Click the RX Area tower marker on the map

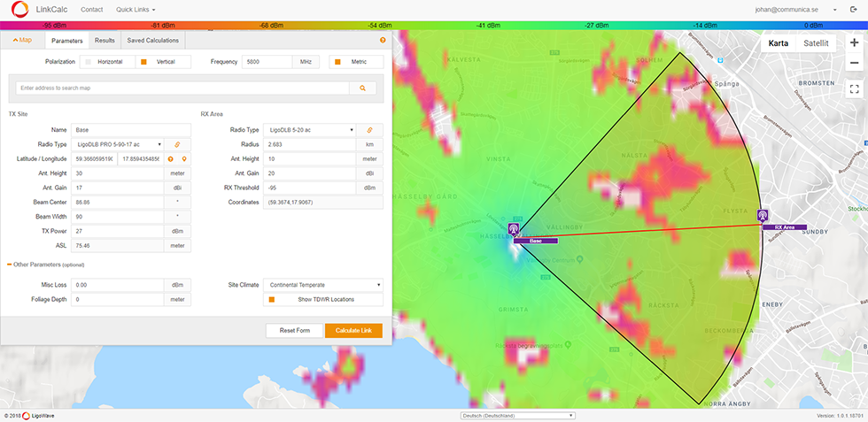pos(763,216)
